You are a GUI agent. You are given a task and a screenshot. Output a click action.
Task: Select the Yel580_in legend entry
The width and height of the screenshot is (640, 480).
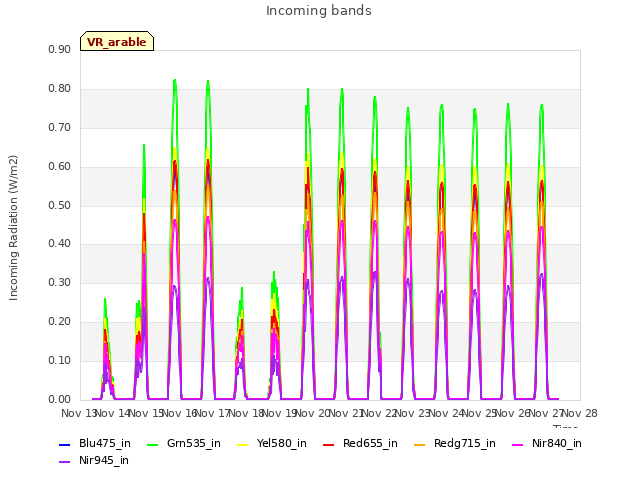click(271, 443)
